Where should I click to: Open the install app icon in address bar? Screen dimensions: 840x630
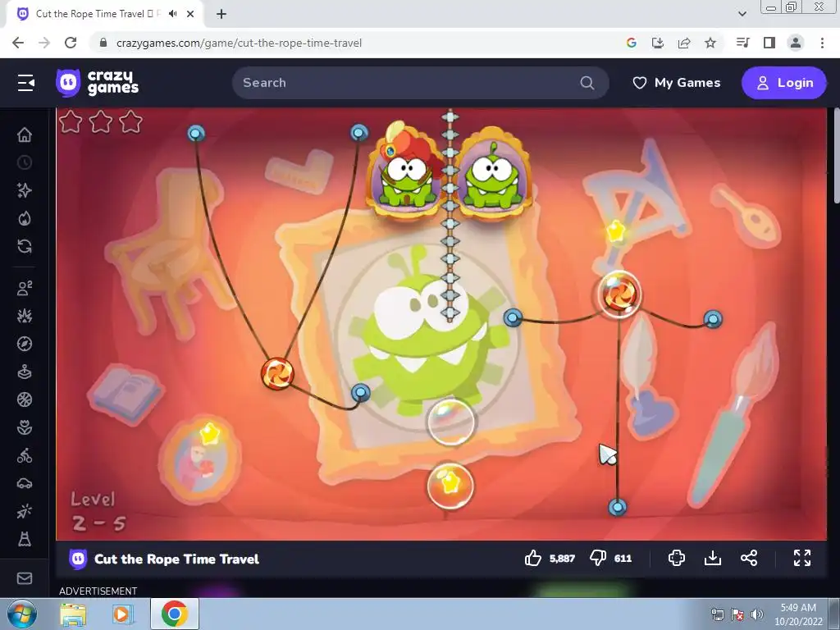pyautogui.click(x=658, y=43)
